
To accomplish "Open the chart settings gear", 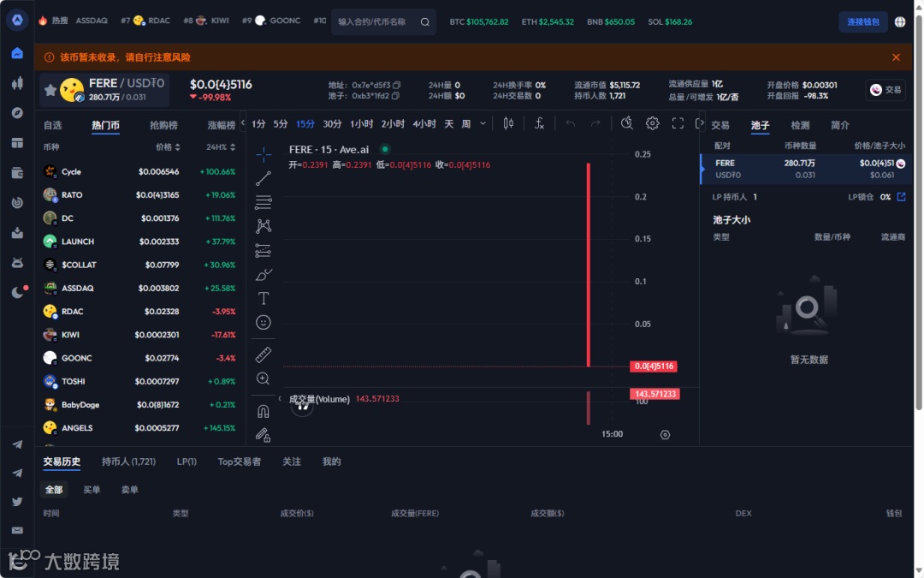I will [652, 123].
